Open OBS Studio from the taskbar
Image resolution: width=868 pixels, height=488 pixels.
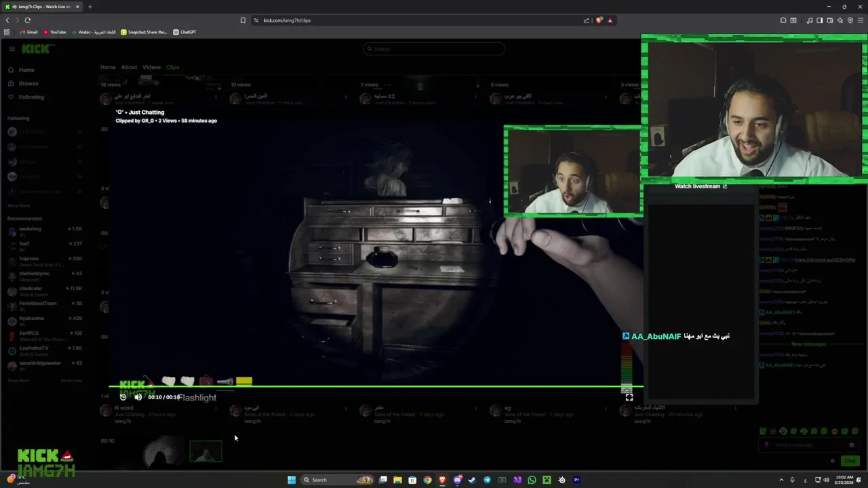tap(561, 480)
